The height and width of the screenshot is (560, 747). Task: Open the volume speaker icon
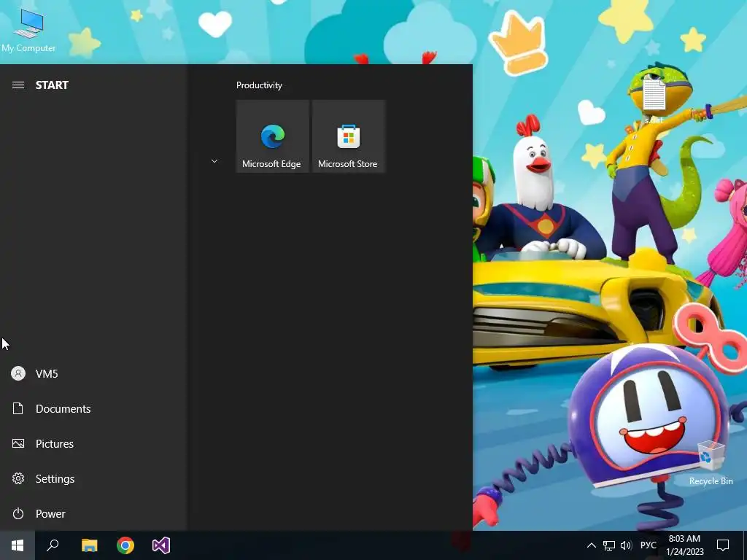(626, 545)
